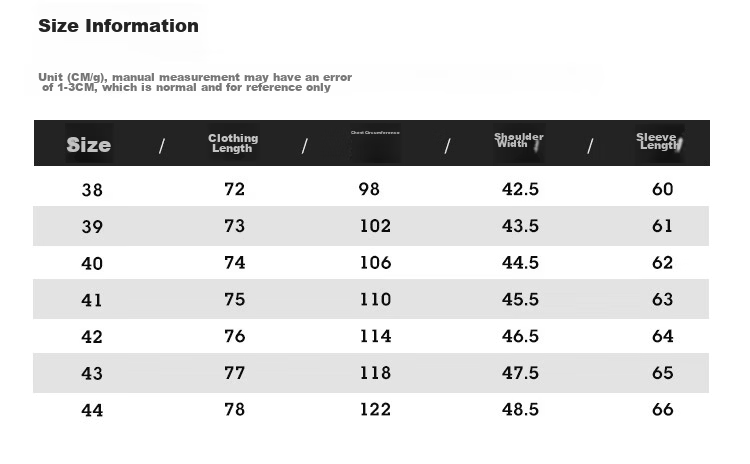Select size 44 in the last row
Viewport: 750px width, 464px height.
92,410
